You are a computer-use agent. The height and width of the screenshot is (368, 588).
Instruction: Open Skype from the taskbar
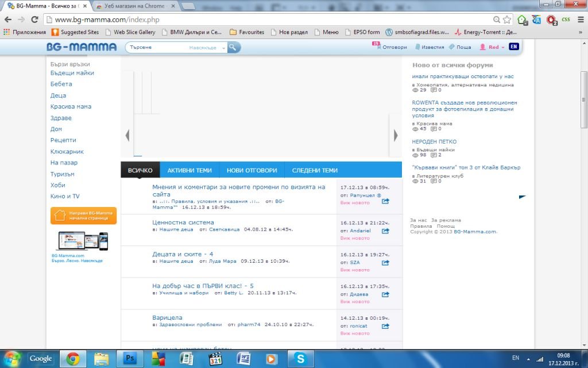(x=300, y=358)
